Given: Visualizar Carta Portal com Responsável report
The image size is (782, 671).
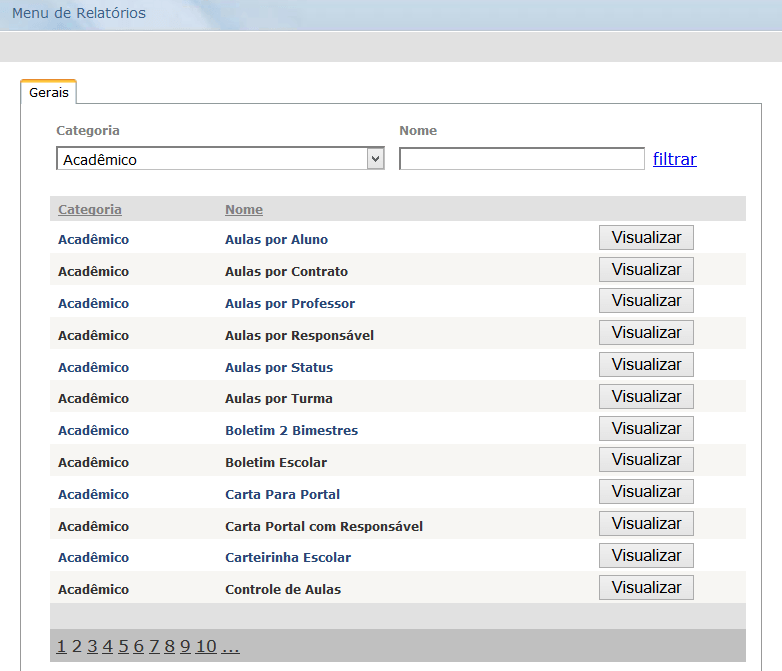Looking at the screenshot, I should [x=646, y=523].
